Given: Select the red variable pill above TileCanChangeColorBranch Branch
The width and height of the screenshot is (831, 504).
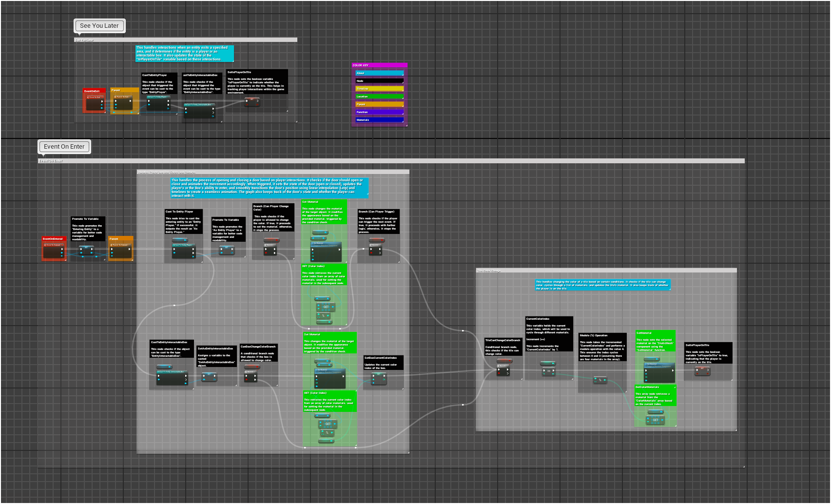Looking at the screenshot, I should click(x=504, y=361).
